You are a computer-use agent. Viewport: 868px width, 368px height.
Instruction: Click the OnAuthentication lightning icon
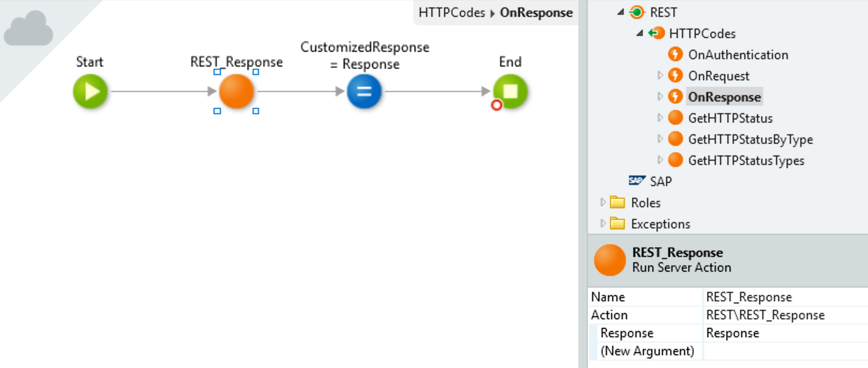(675, 54)
